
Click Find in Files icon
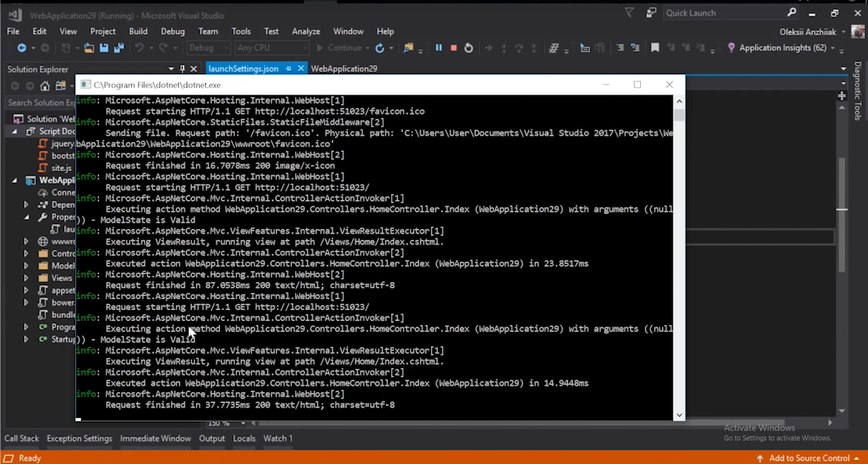click(x=408, y=48)
